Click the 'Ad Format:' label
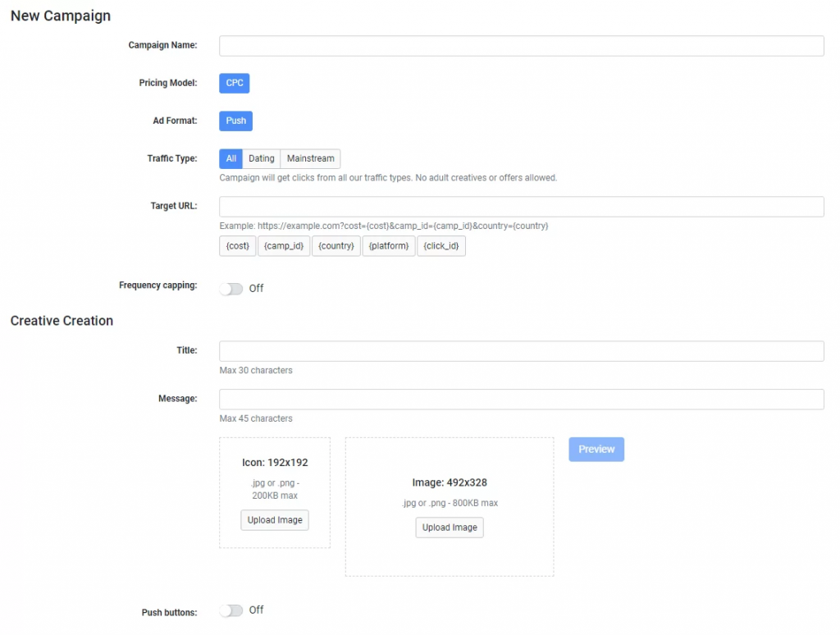 point(176,121)
